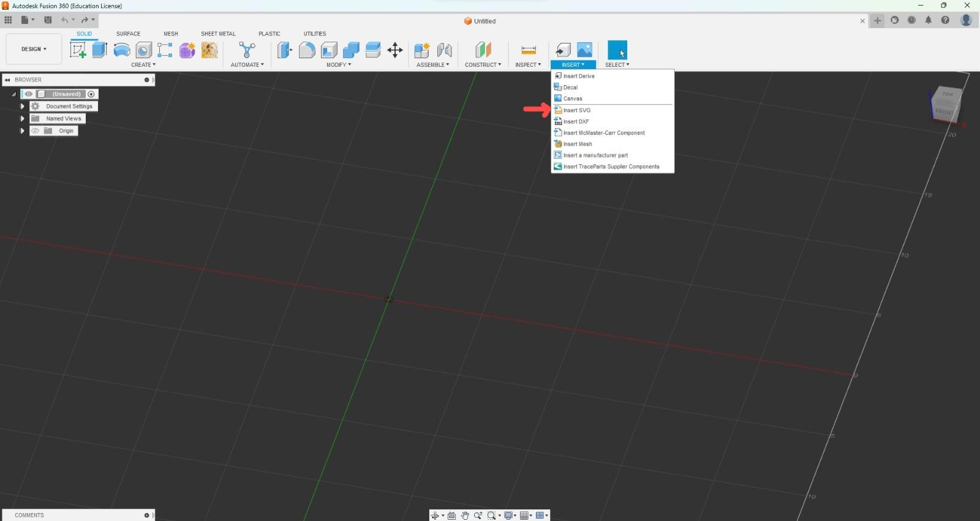Launch the purple Create Form tool
The height and width of the screenshot is (521, 980).
click(x=187, y=50)
